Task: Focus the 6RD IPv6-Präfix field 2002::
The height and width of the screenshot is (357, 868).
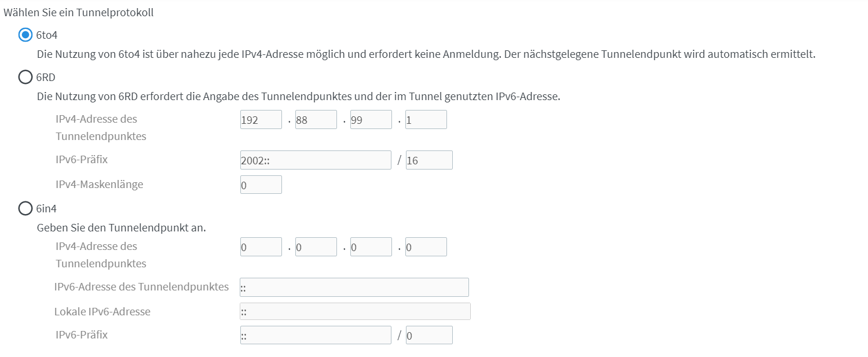Action: [x=316, y=160]
